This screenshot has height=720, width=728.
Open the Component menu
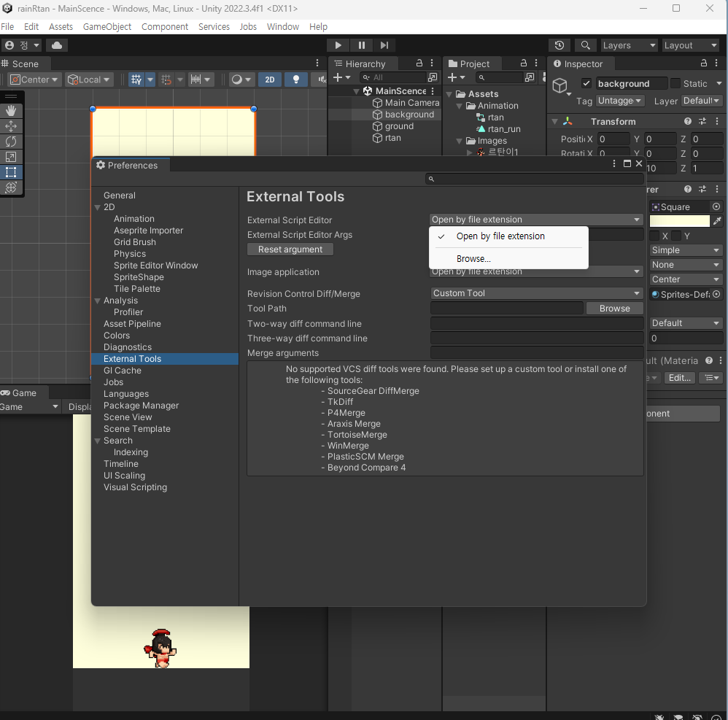[x=165, y=26]
